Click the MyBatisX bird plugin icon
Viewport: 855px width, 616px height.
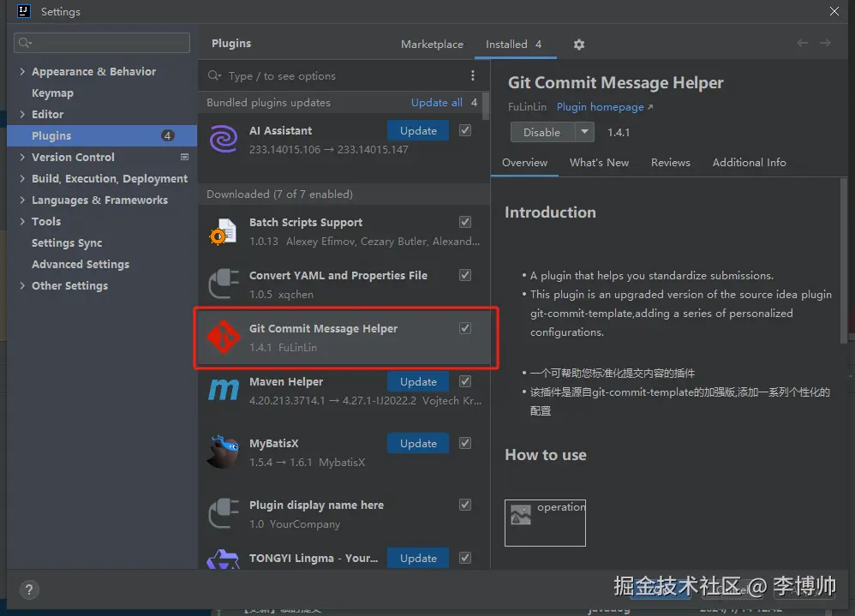click(x=224, y=452)
